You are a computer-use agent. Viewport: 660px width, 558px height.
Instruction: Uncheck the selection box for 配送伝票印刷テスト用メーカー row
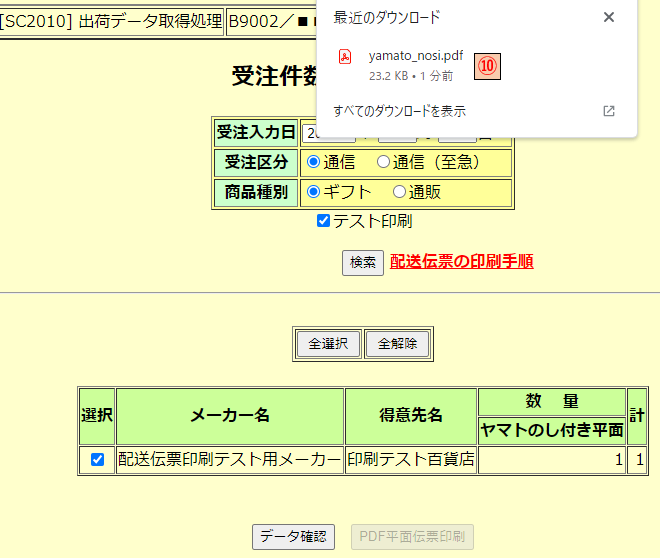[x=97, y=460]
